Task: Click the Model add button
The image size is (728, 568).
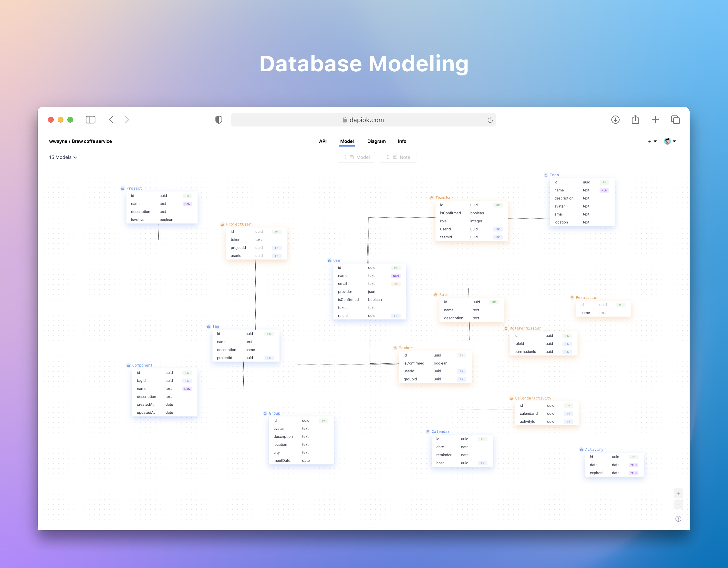Action: coord(356,157)
